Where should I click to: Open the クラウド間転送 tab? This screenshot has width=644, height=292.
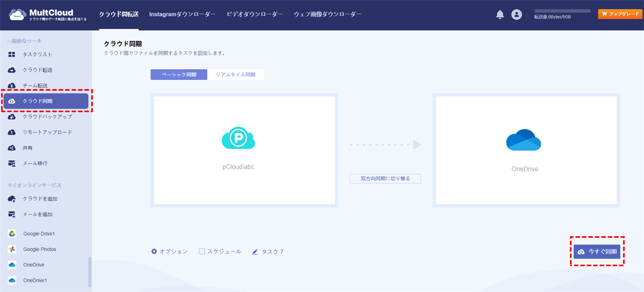point(119,14)
